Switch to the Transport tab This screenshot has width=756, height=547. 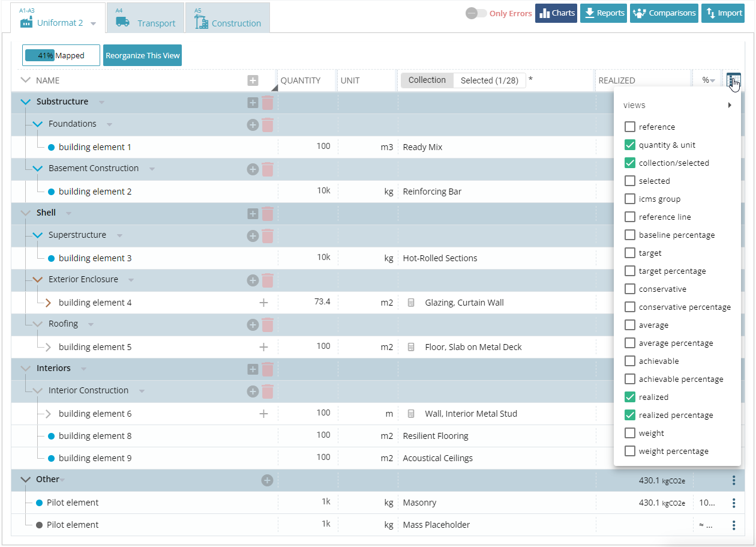click(x=145, y=18)
